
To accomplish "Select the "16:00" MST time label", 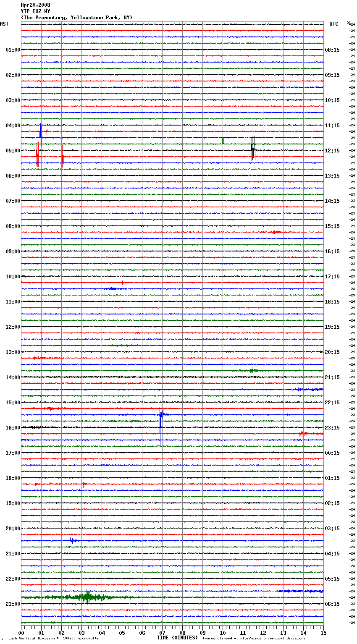I will click(13, 428).
